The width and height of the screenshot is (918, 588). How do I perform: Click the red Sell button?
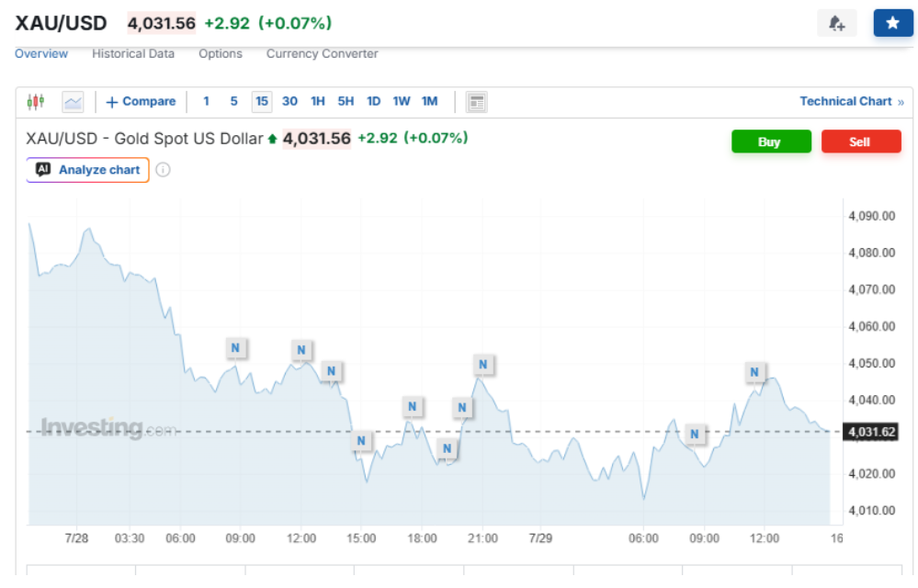point(861,141)
